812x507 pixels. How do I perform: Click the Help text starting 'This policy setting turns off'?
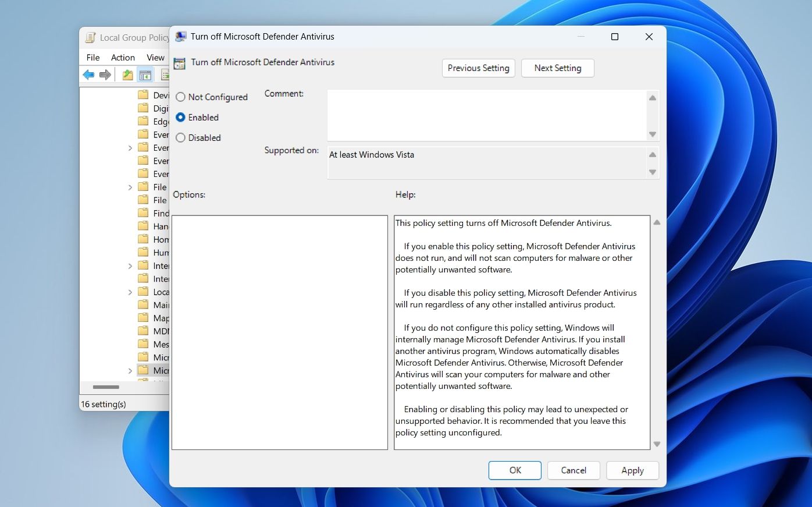coord(504,223)
